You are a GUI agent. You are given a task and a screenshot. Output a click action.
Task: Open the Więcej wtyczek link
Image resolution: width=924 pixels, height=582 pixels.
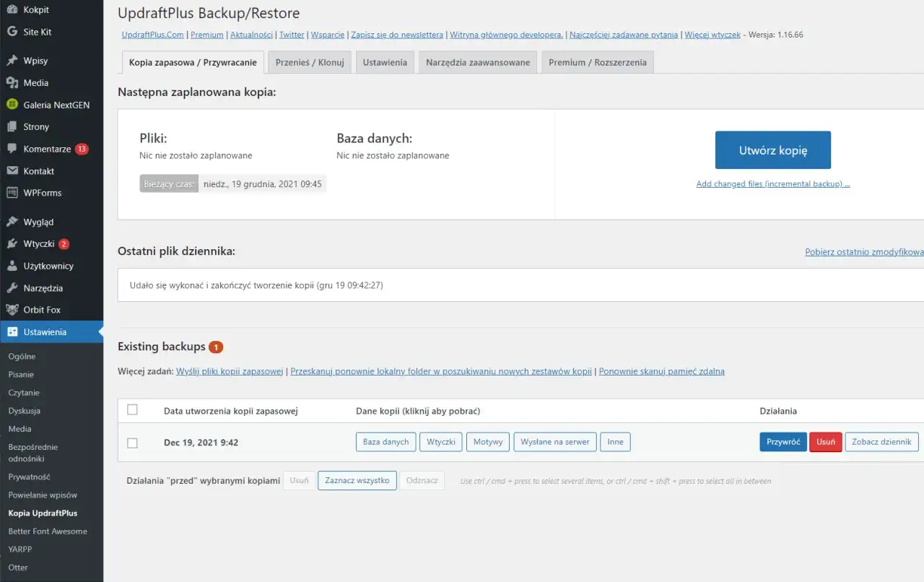coord(712,35)
